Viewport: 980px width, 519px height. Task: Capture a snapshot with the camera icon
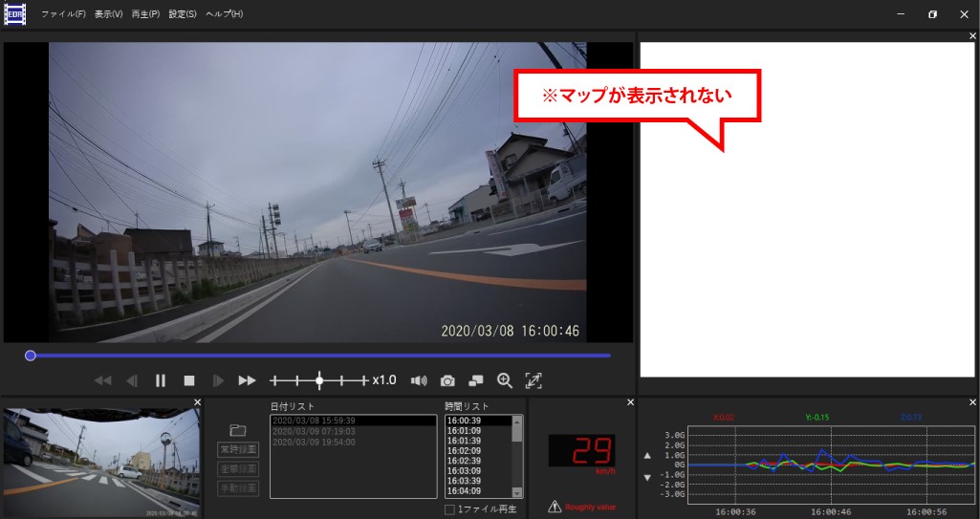tap(447, 380)
